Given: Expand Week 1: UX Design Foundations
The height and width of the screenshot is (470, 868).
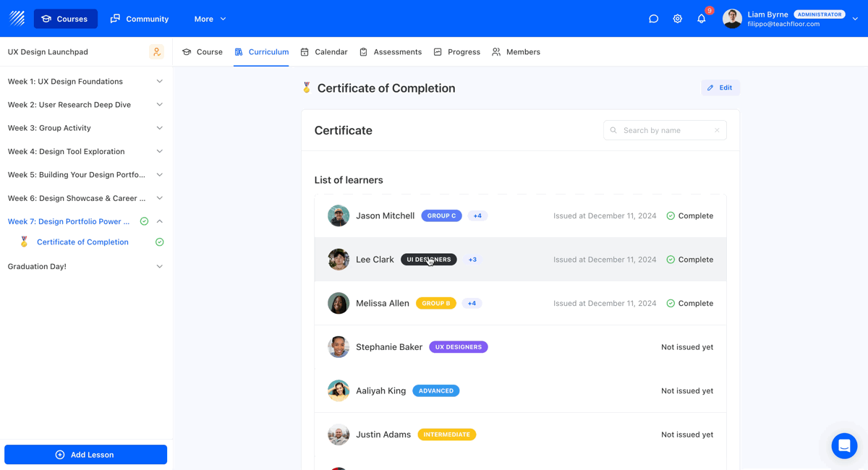Looking at the screenshot, I should (x=159, y=82).
